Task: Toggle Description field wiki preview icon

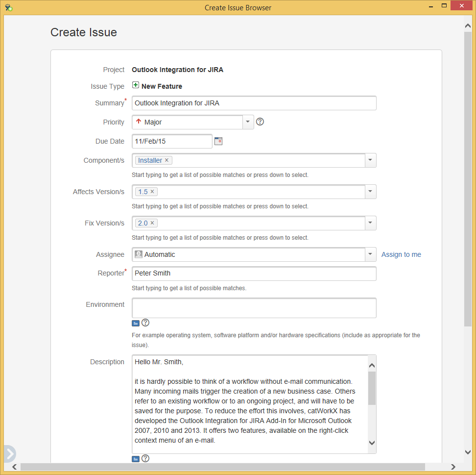Action: pos(136,459)
